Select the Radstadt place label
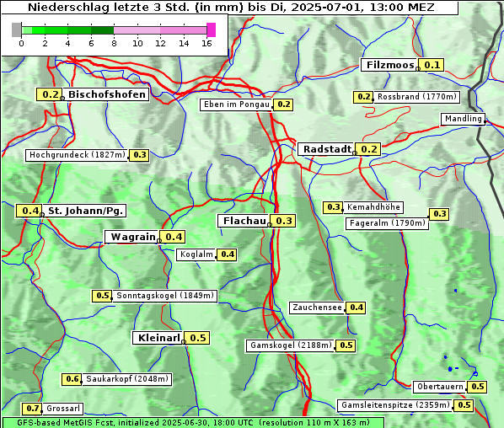504x428 pixels. 326,149
